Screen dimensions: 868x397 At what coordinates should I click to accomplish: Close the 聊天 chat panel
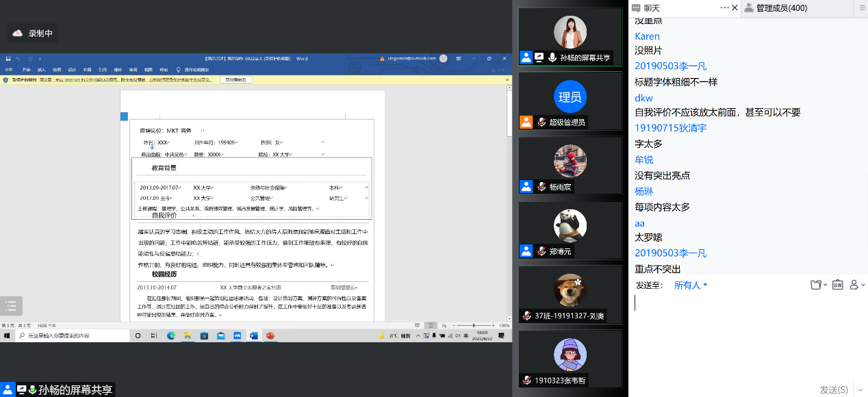(735, 8)
